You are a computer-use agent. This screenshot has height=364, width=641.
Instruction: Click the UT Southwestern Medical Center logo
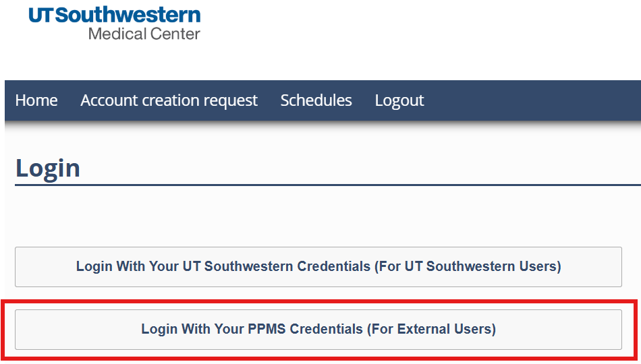pyautogui.click(x=115, y=24)
